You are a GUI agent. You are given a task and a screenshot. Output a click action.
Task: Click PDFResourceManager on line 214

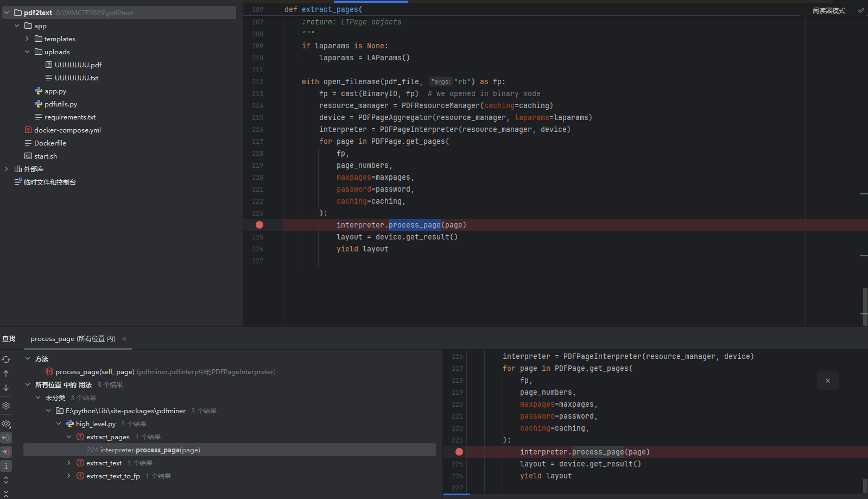(x=441, y=105)
